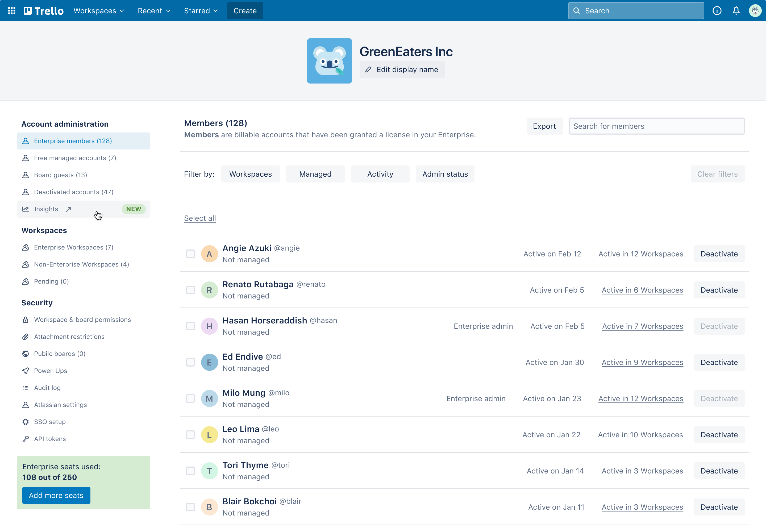Select the checkbox next to Ed Endive
This screenshot has height=532, width=766.
click(190, 362)
